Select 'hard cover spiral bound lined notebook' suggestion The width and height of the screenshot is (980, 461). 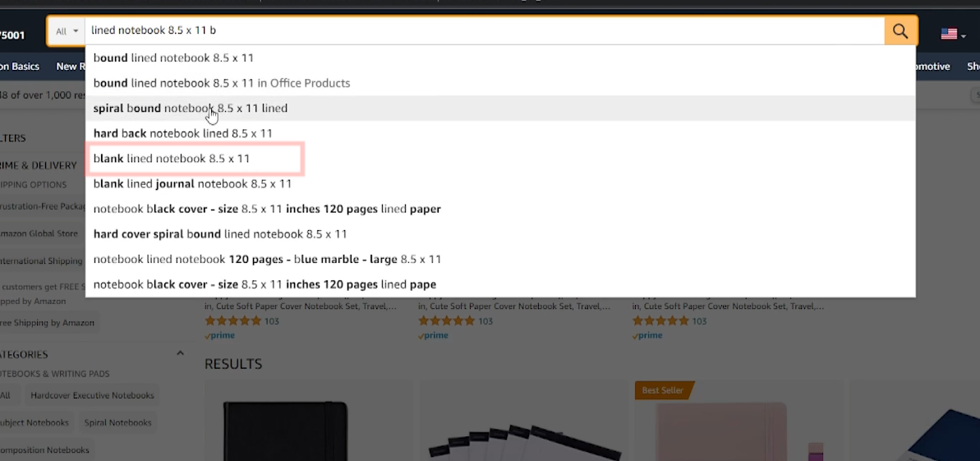[x=500, y=234]
